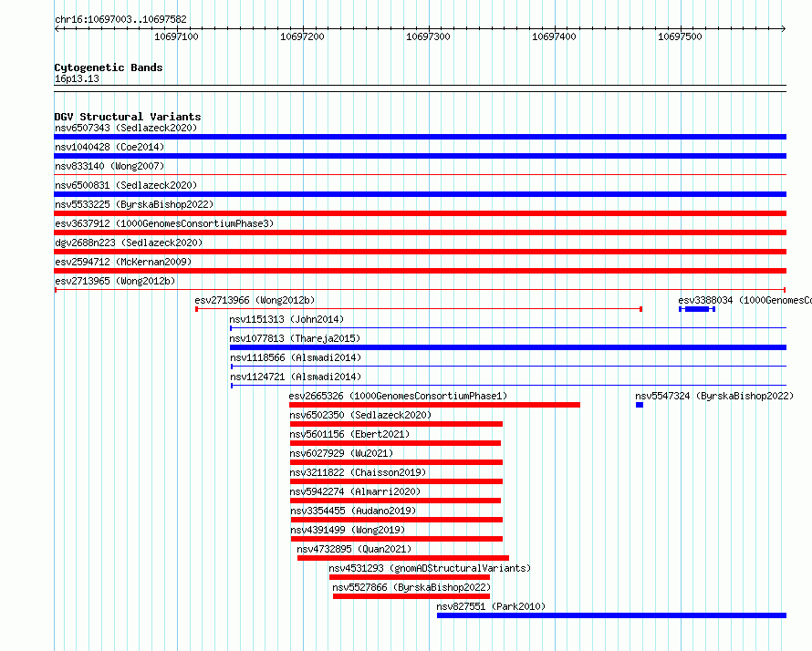Screen dimensions: 812x651
Task: Select nsv4391499 (Wong2019) label
Action: pyautogui.click(x=348, y=530)
